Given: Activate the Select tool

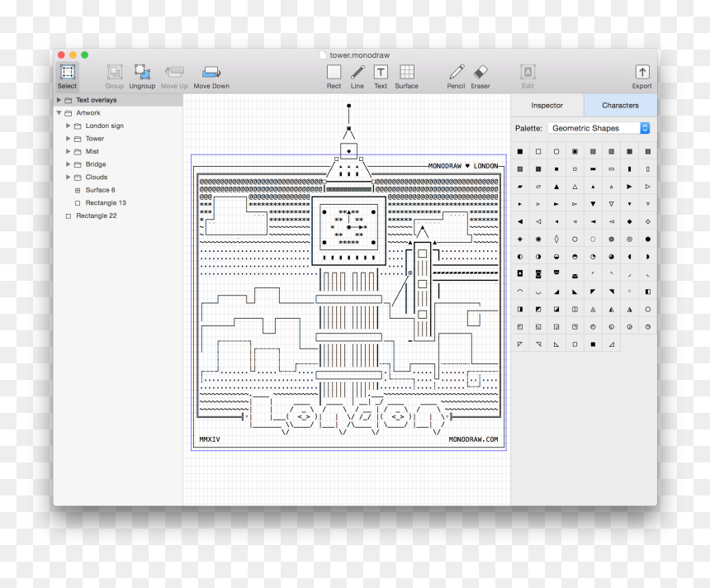Looking at the screenshot, I should (x=67, y=77).
